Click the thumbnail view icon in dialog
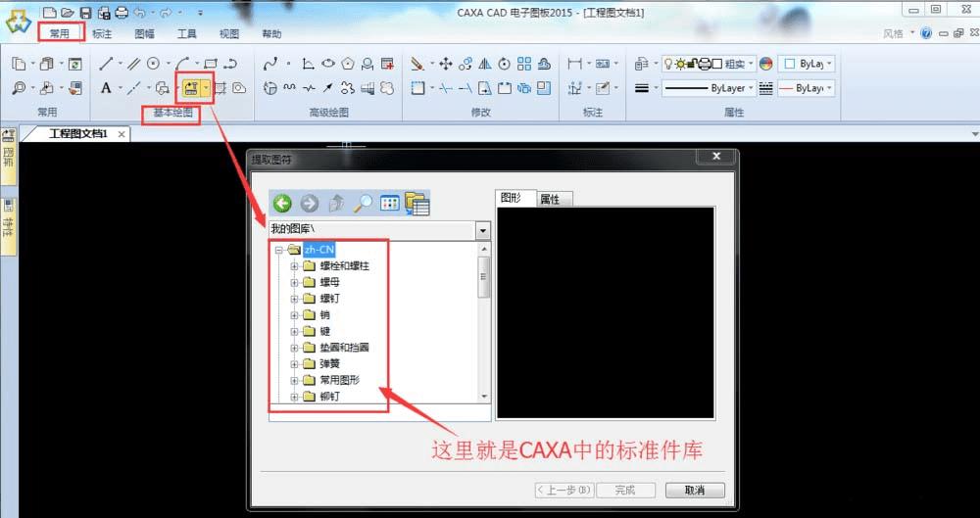This screenshot has width=980, height=518. pyautogui.click(x=389, y=203)
